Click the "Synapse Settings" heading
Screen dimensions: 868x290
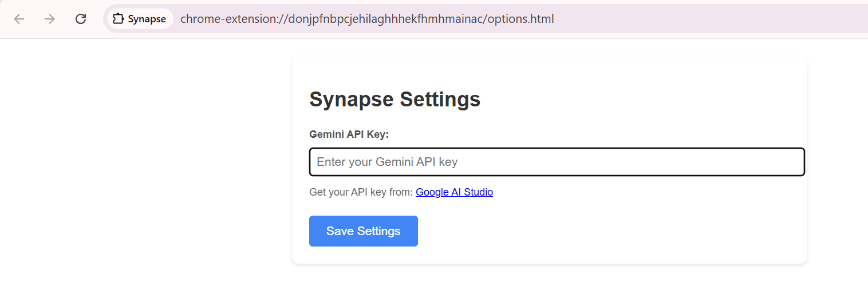394,100
